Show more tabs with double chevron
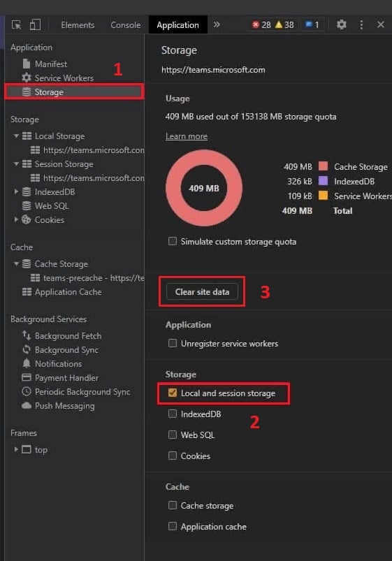Image resolution: width=392 pixels, height=561 pixels. point(217,24)
